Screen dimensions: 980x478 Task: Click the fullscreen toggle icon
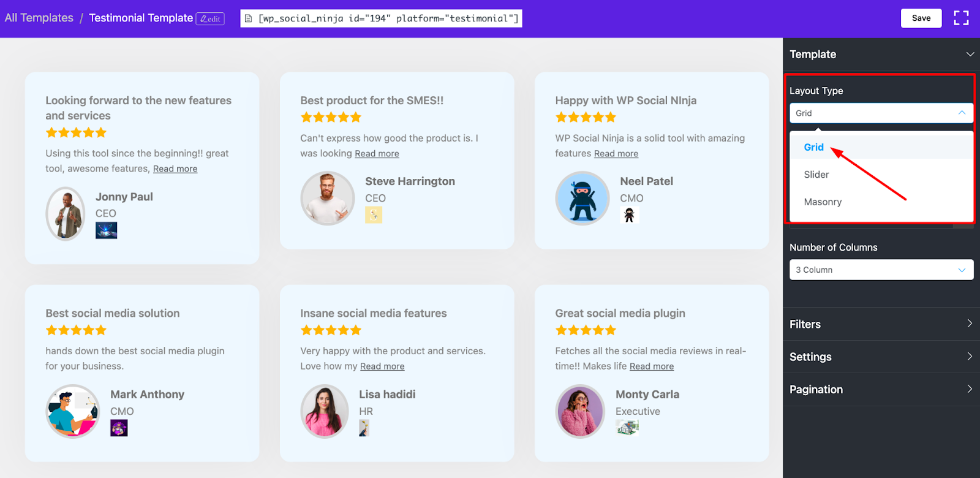(x=961, y=18)
